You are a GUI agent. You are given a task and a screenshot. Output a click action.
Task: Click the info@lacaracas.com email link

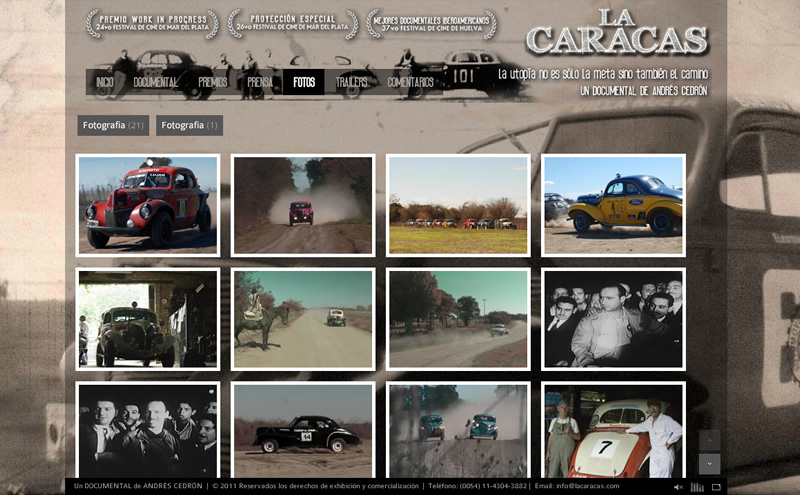(583, 486)
